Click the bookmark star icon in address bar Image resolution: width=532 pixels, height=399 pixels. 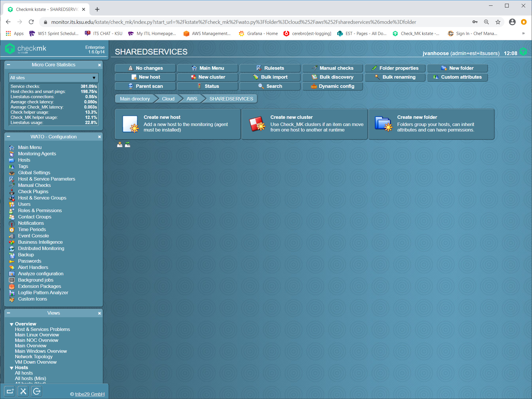point(498,22)
